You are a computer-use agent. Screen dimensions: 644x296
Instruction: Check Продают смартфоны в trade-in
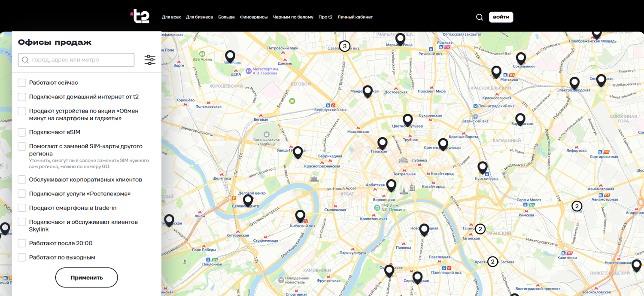pyautogui.click(x=22, y=208)
